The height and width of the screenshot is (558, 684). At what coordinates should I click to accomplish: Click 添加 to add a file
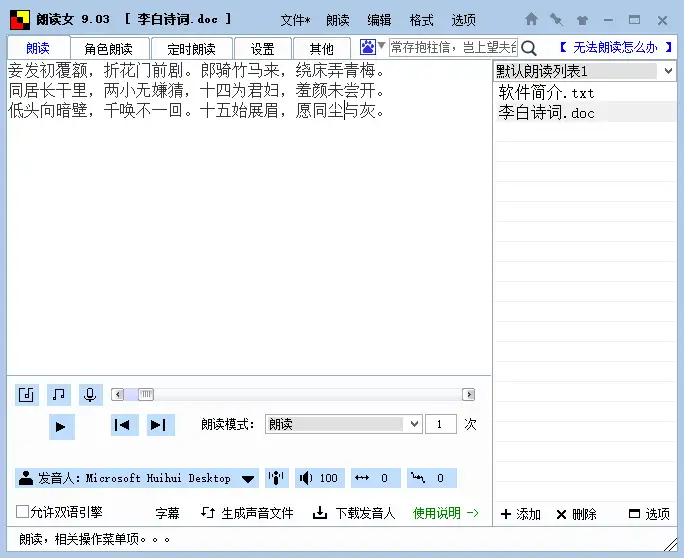pos(520,514)
